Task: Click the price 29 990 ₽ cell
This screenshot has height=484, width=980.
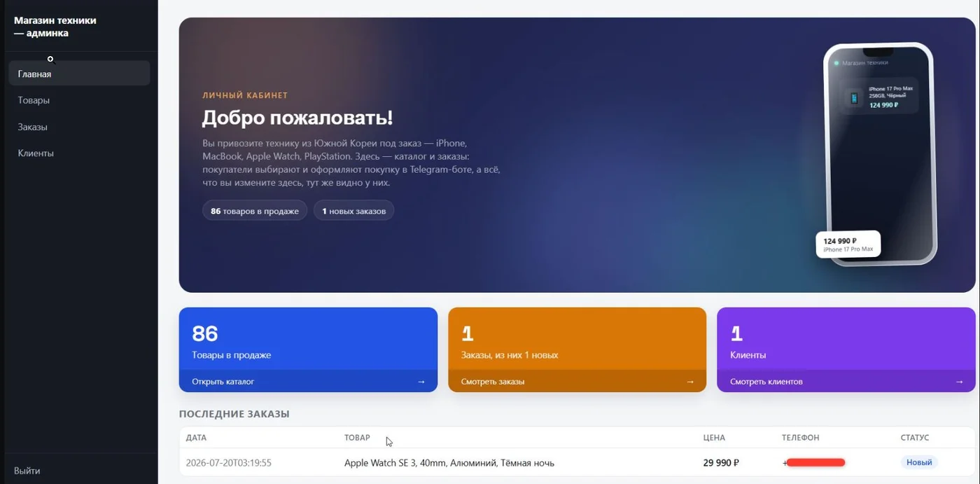Action: pos(721,463)
